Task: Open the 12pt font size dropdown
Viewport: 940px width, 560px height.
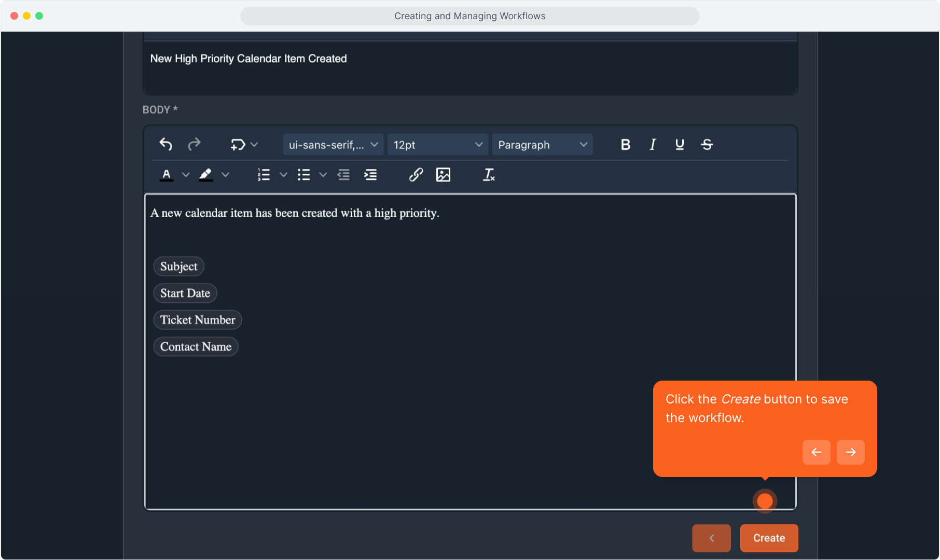Action: 437,145
